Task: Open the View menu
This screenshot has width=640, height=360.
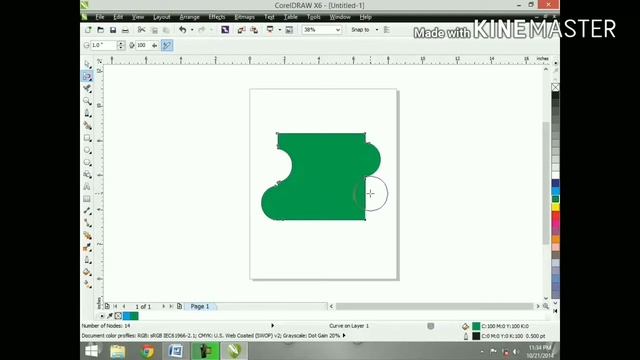Action: tap(138, 17)
